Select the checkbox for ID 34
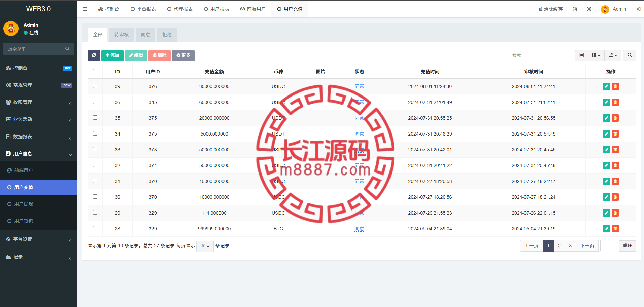The height and width of the screenshot is (307, 644). click(x=95, y=133)
